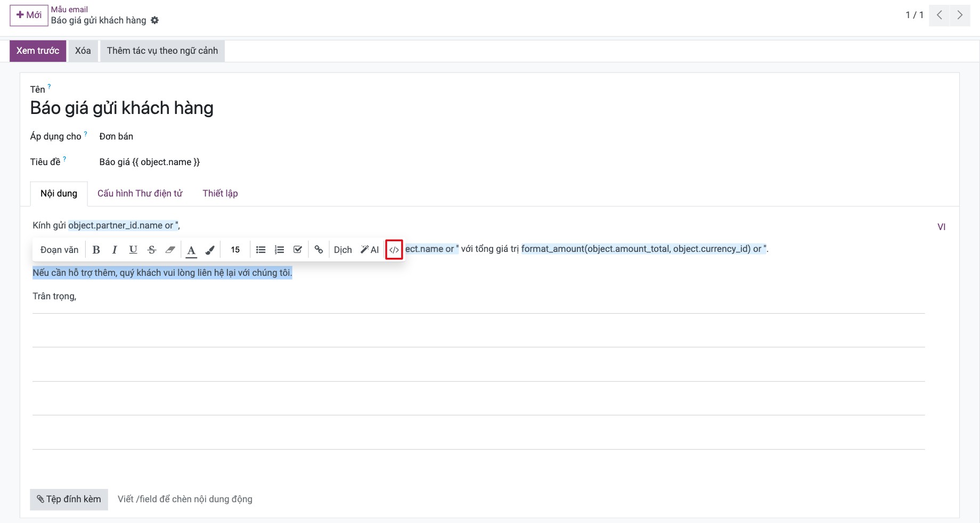Insert numbered list

(x=279, y=250)
